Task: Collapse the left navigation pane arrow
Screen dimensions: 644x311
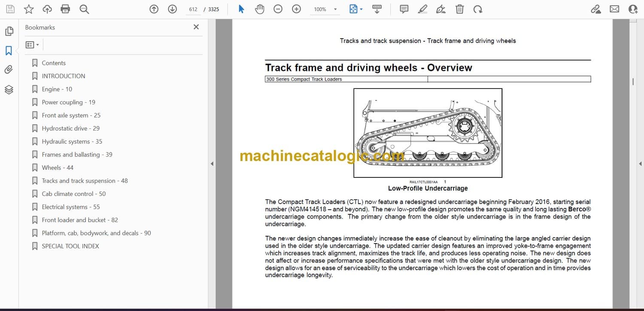Action: click(212, 164)
